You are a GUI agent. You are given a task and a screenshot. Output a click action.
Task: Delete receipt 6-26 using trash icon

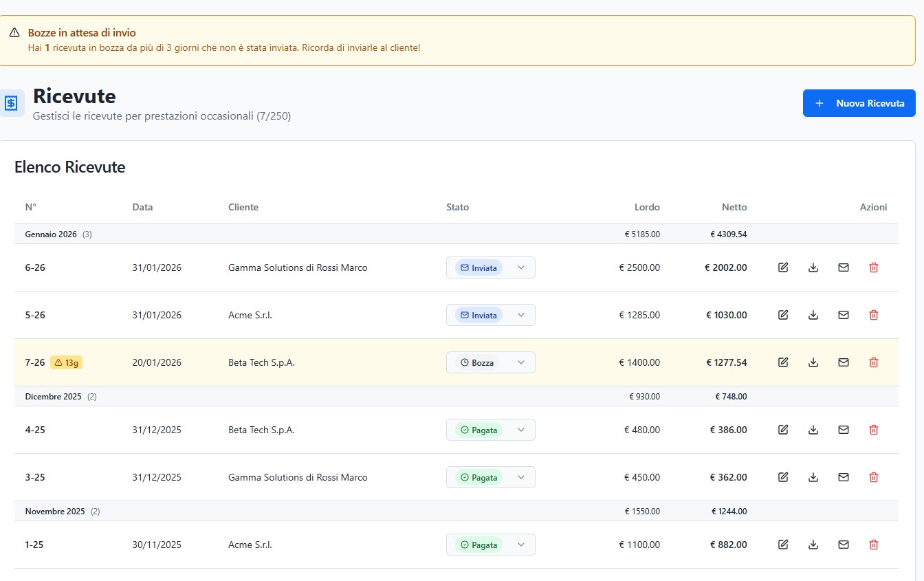(874, 267)
